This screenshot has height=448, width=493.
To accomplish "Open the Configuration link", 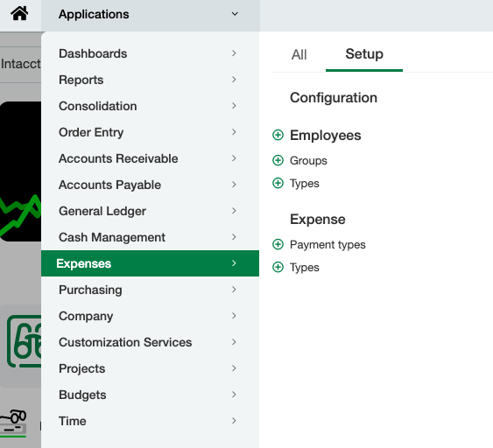I will point(334,98).
